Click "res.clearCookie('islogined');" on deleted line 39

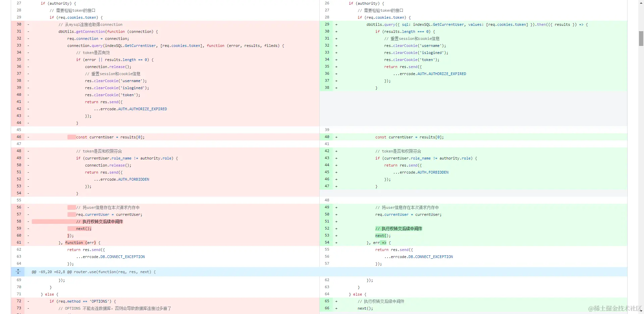point(117,88)
